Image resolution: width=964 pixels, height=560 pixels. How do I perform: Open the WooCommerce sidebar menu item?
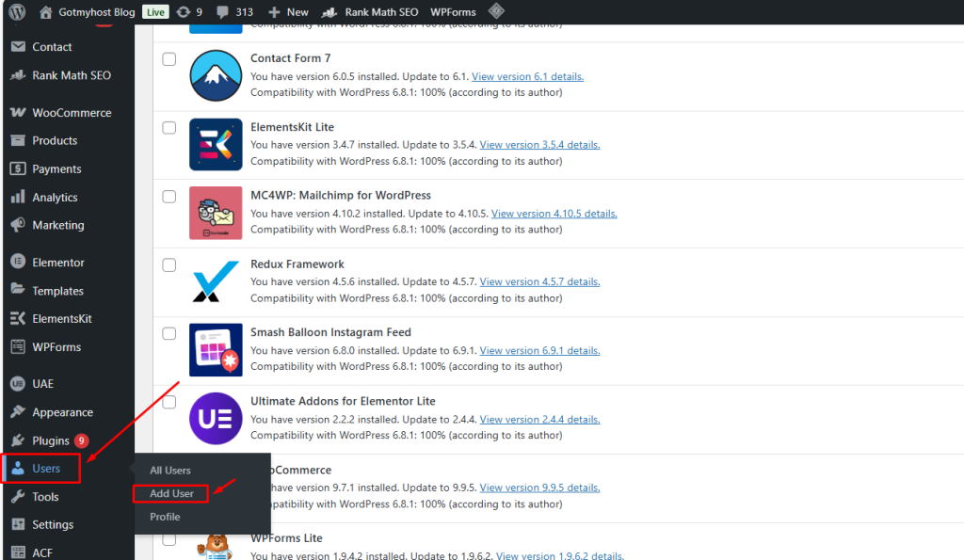pyautogui.click(x=72, y=113)
